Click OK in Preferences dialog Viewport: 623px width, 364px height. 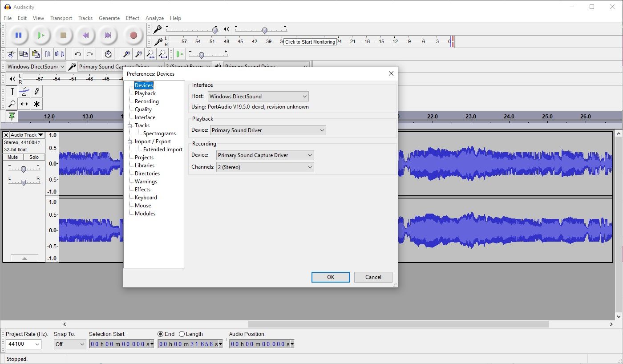[x=331, y=277]
